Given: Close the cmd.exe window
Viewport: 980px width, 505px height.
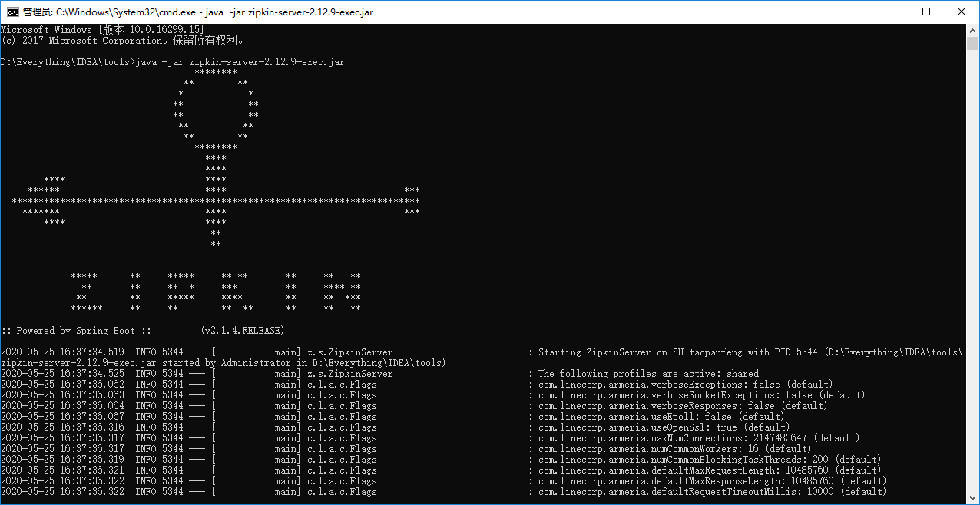Looking at the screenshot, I should pos(962,12).
